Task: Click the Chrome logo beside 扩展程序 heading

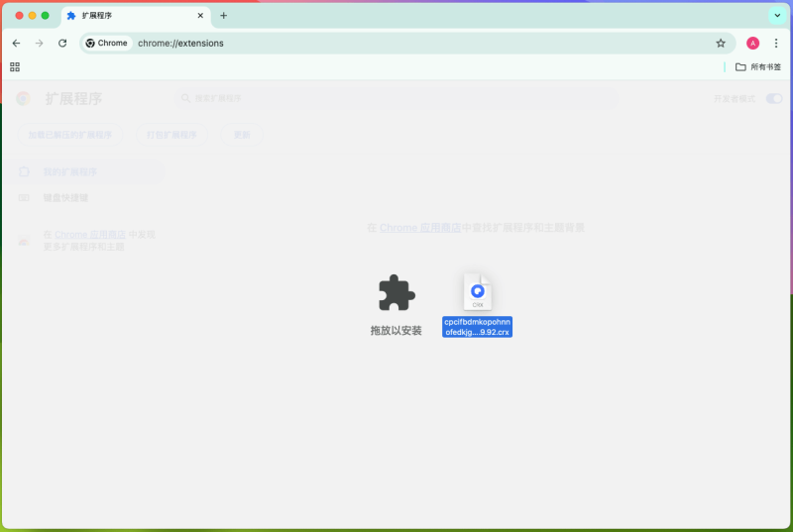Action: click(23, 98)
